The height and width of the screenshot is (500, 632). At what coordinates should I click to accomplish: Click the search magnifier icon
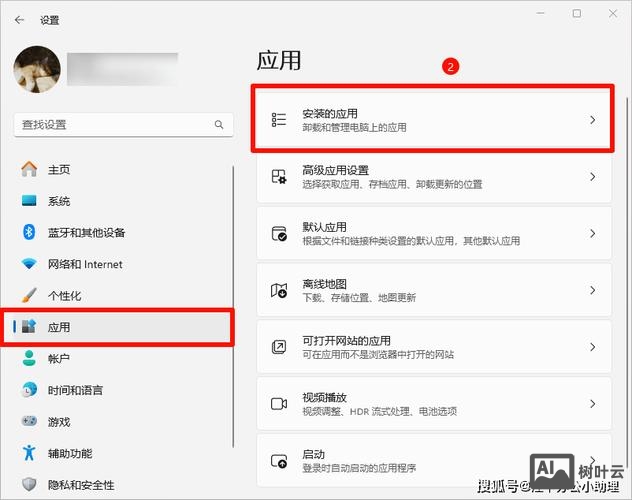tap(219, 124)
